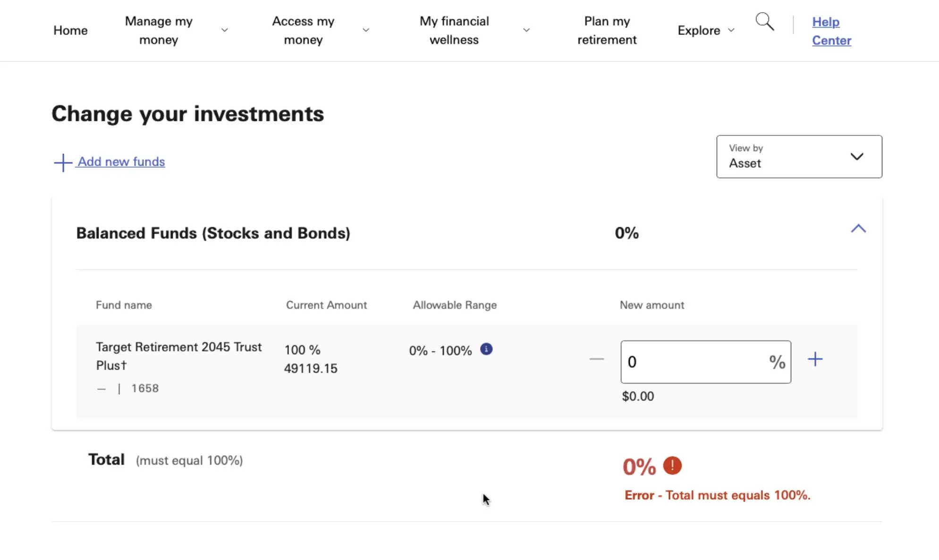This screenshot has height=560, width=939.
Task: Click the Allowable Range column header
Action: tap(455, 305)
